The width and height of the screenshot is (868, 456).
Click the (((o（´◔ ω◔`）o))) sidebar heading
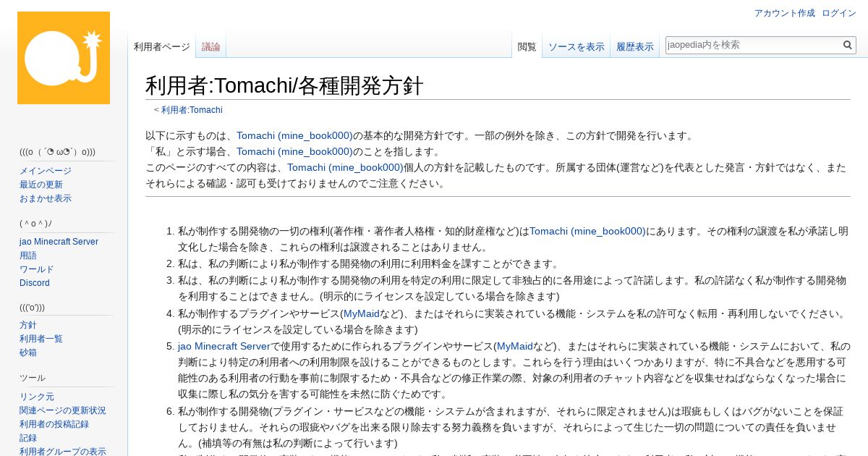58,152
